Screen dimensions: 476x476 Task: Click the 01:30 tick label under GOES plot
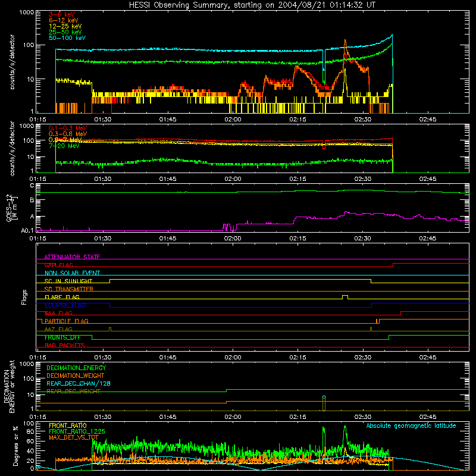coord(103,239)
